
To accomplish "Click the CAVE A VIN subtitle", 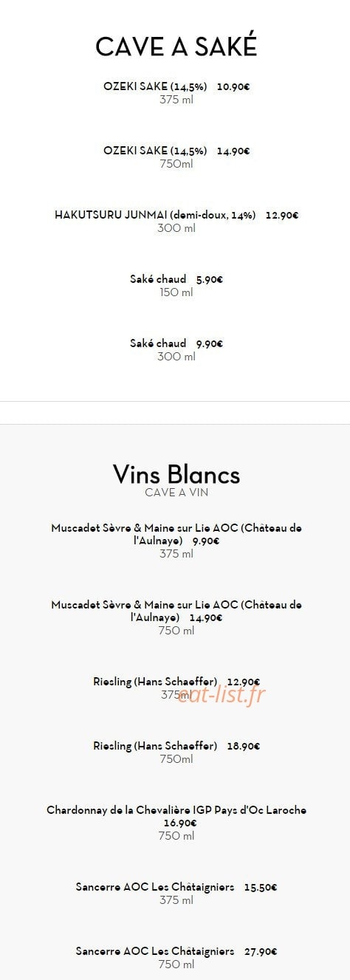I will (176, 492).
